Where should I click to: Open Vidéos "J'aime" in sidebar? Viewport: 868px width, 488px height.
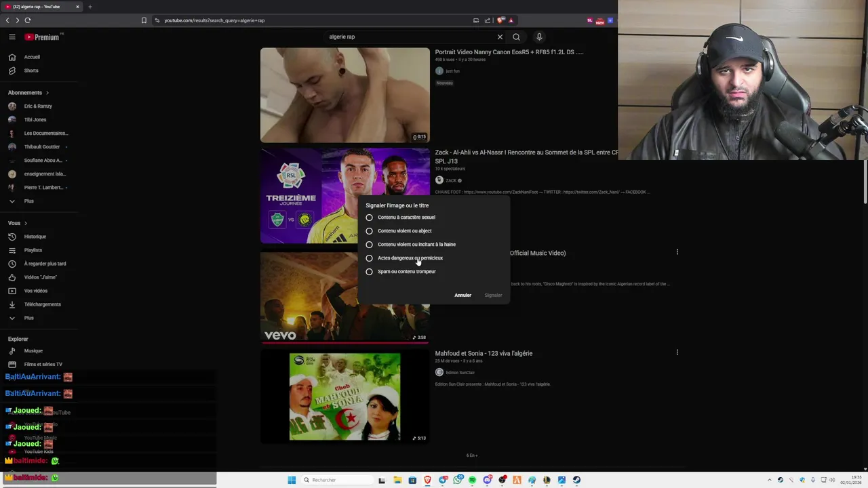39,277
